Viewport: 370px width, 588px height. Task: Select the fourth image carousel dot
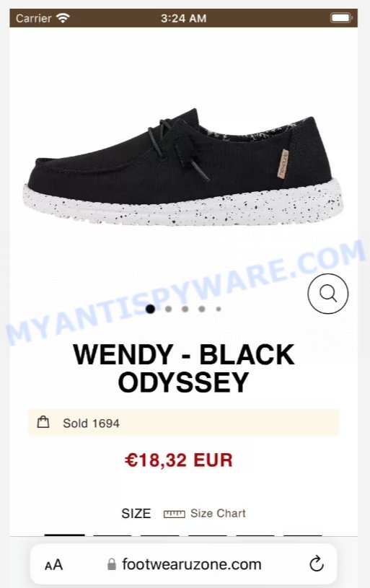click(202, 309)
